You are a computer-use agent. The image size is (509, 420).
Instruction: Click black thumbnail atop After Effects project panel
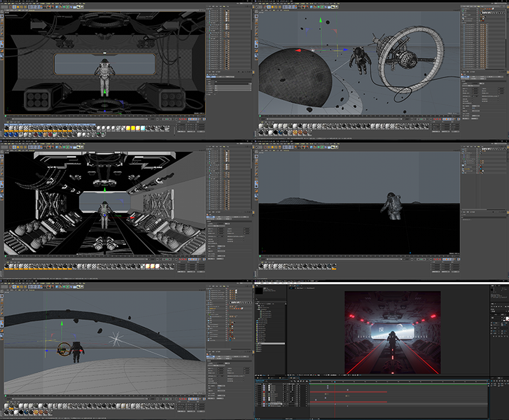pyautogui.click(x=259, y=290)
